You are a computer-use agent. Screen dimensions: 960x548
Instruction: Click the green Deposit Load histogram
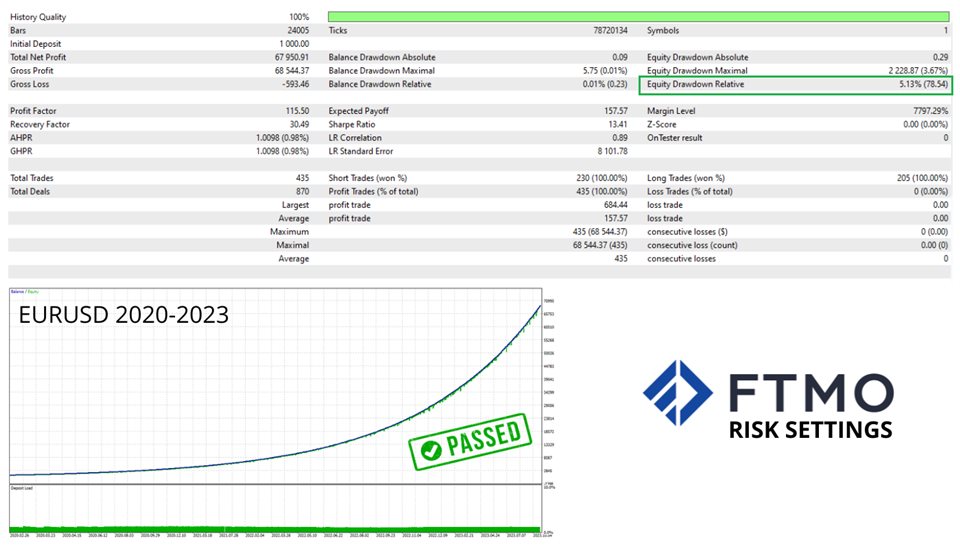[x=276, y=530]
